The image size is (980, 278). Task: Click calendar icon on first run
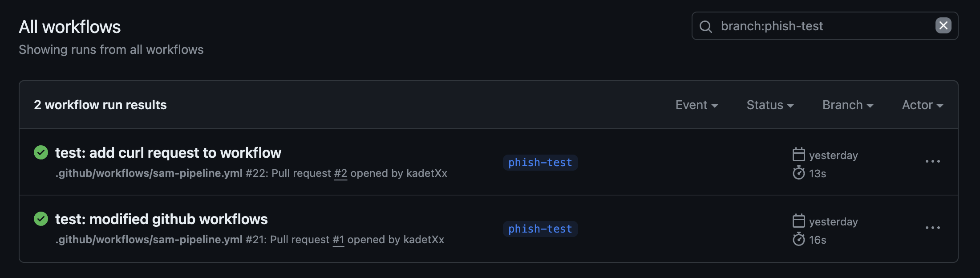pos(799,155)
